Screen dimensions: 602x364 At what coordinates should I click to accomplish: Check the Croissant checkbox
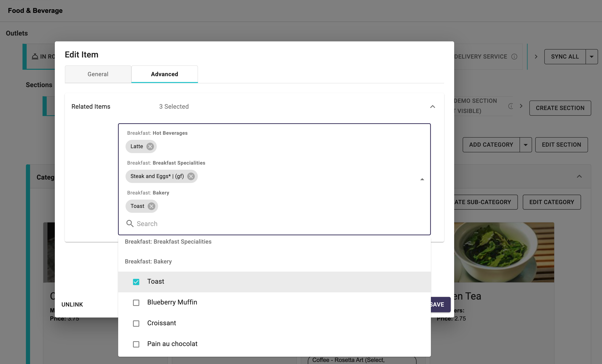(136, 323)
